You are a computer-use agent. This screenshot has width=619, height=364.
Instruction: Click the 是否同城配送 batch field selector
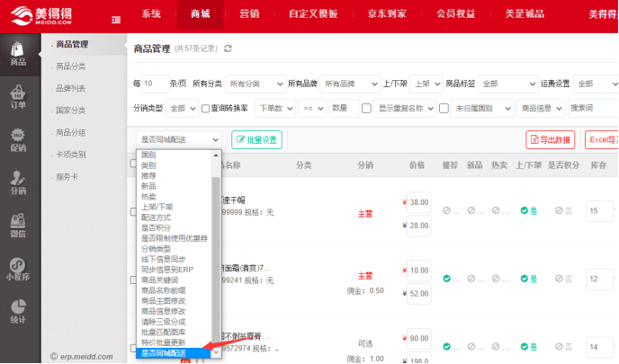178,139
